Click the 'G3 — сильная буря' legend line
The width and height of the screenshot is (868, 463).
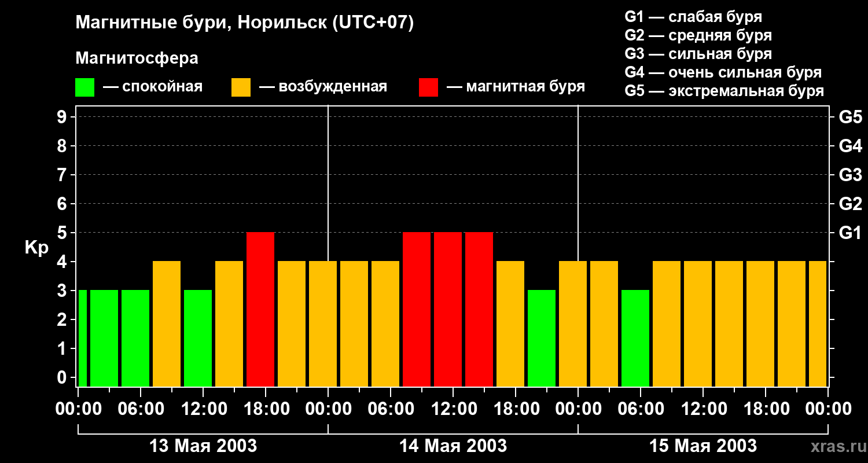698,54
